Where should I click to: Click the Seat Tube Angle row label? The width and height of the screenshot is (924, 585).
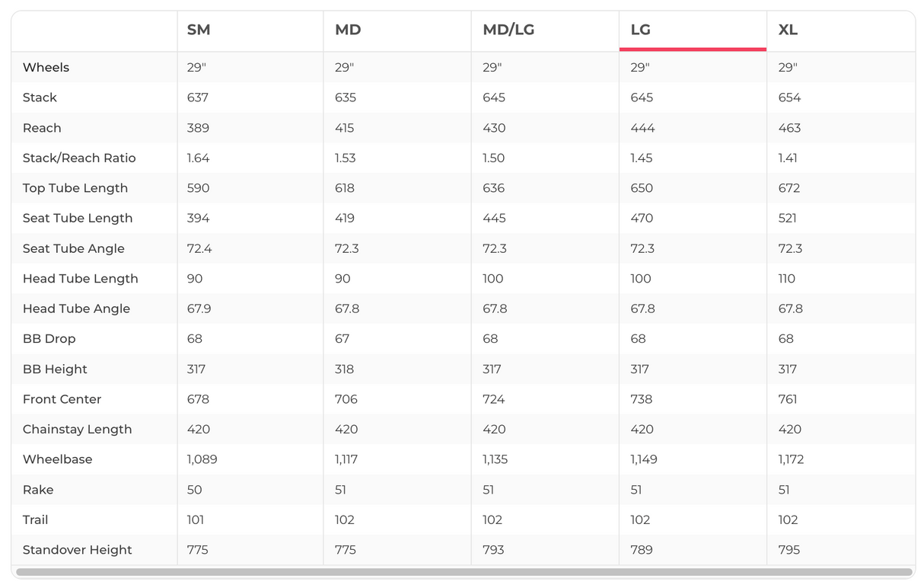click(73, 248)
